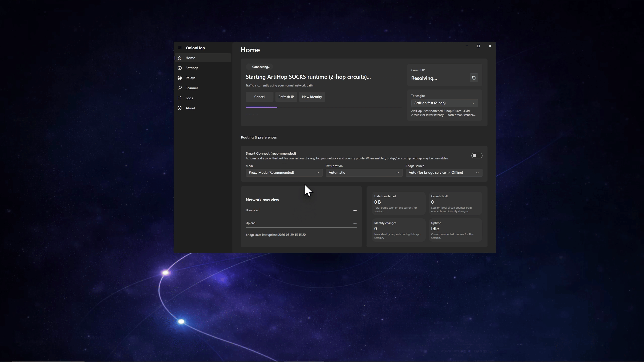The image size is (644, 362).
Task: Copy the current IP with copy icon
Action: (x=474, y=78)
